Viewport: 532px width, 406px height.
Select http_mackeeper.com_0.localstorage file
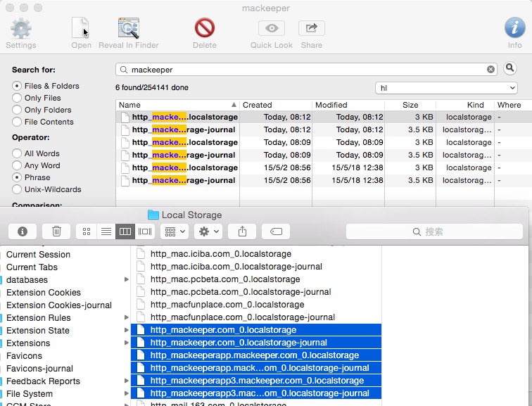click(x=256, y=330)
